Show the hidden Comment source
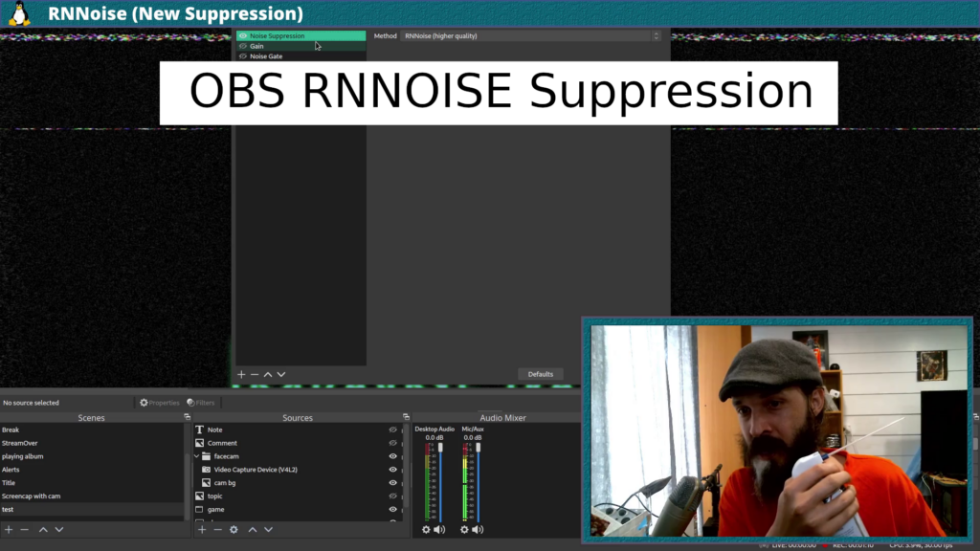Viewport: 980px width, 551px height. click(x=393, y=443)
